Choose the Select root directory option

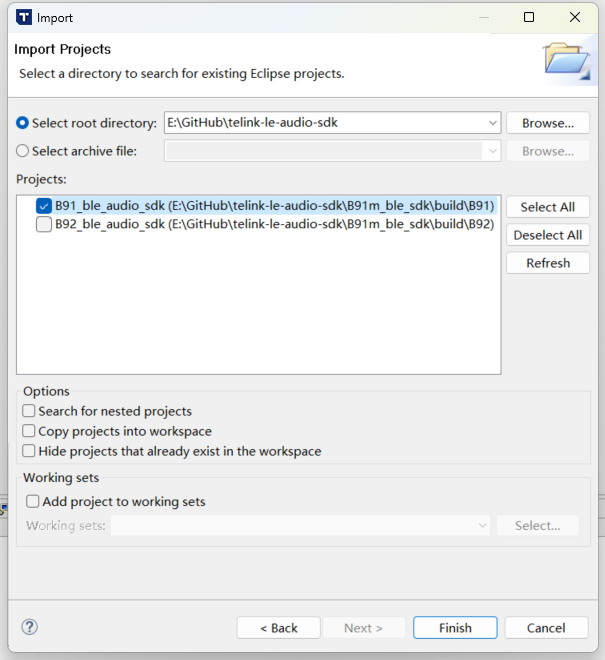click(23, 123)
